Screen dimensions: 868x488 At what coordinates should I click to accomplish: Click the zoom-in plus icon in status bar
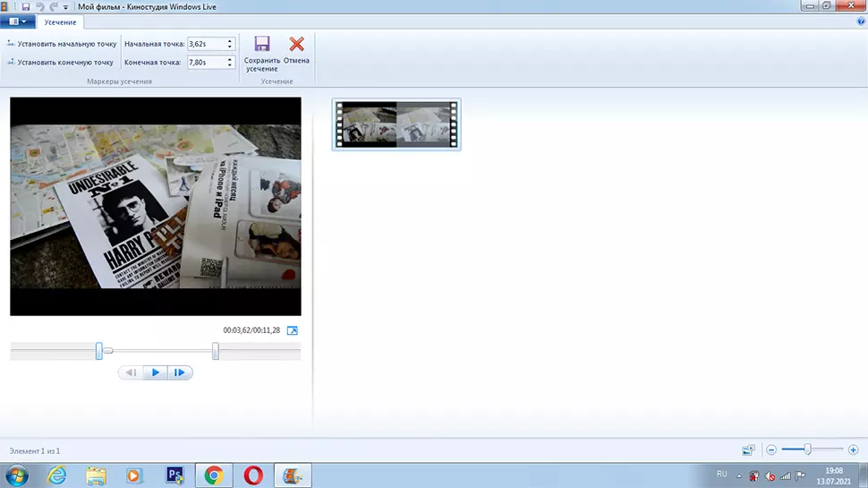(853, 449)
